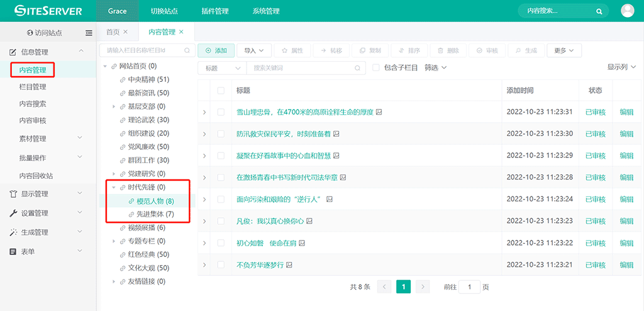The width and height of the screenshot is (644, 311).
Task: Click the 信息管理 edit icon
Action: pos(13,52)
